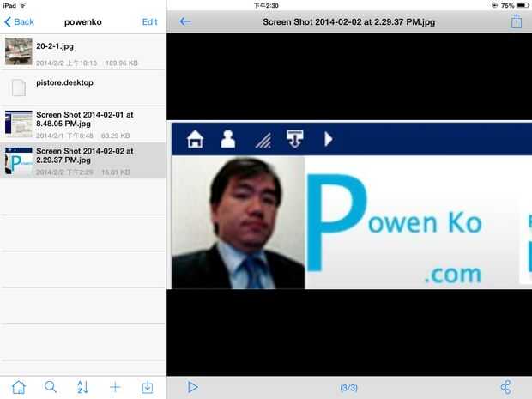
Task: Open the 20-2-1.jpg file row
Action: [x=83, y=51]
